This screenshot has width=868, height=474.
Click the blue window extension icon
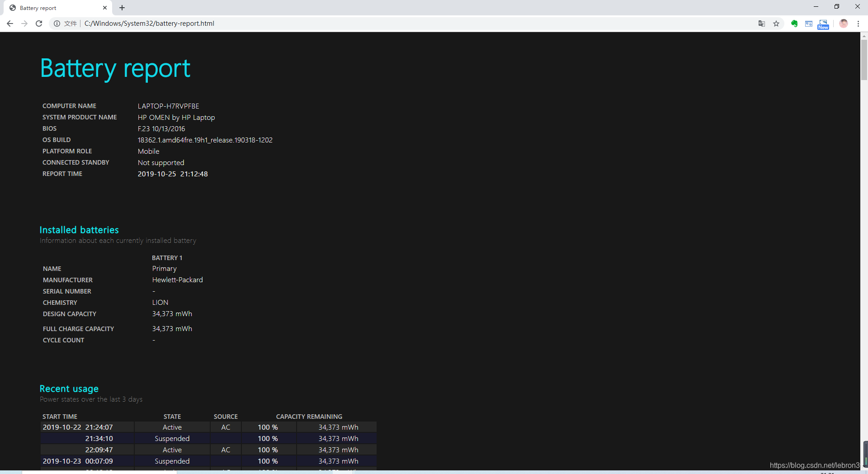[x=809, y=24]
